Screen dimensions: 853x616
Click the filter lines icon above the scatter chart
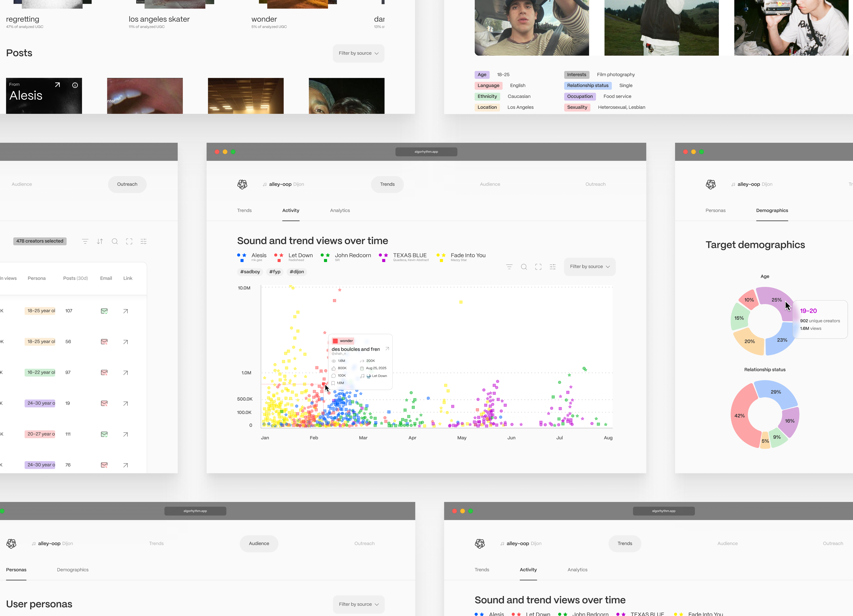509,267
